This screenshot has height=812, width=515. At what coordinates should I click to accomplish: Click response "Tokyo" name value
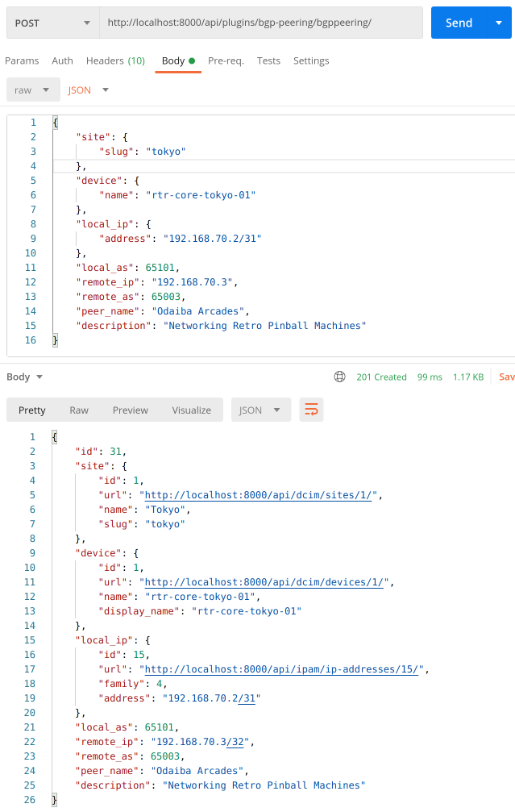165,510
